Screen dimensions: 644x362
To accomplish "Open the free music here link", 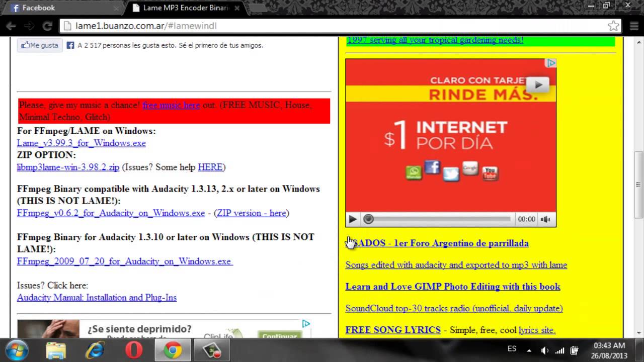I will 171,105.
